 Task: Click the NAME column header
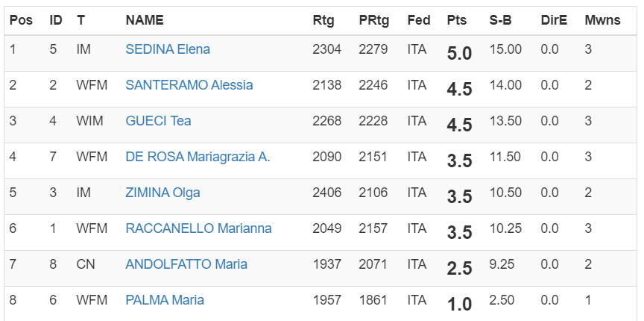click(145, 20)
